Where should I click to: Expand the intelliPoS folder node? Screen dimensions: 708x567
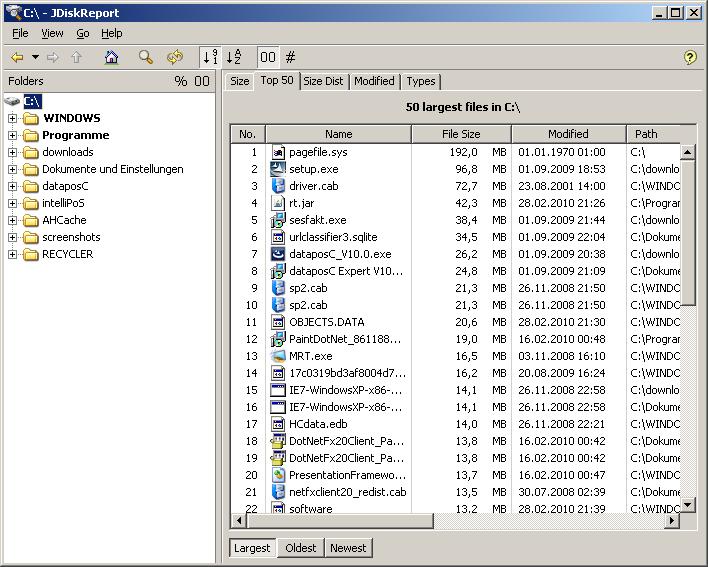click(13, 203)
